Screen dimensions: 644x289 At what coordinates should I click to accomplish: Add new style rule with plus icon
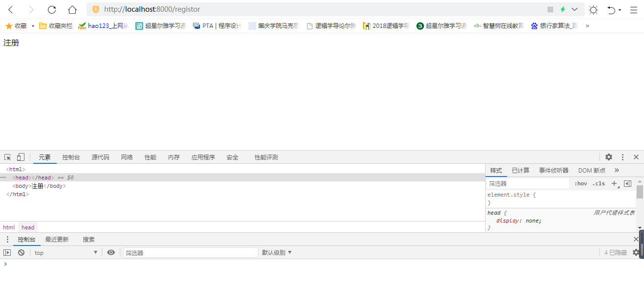pyautogui.click(x=615, y=183)
